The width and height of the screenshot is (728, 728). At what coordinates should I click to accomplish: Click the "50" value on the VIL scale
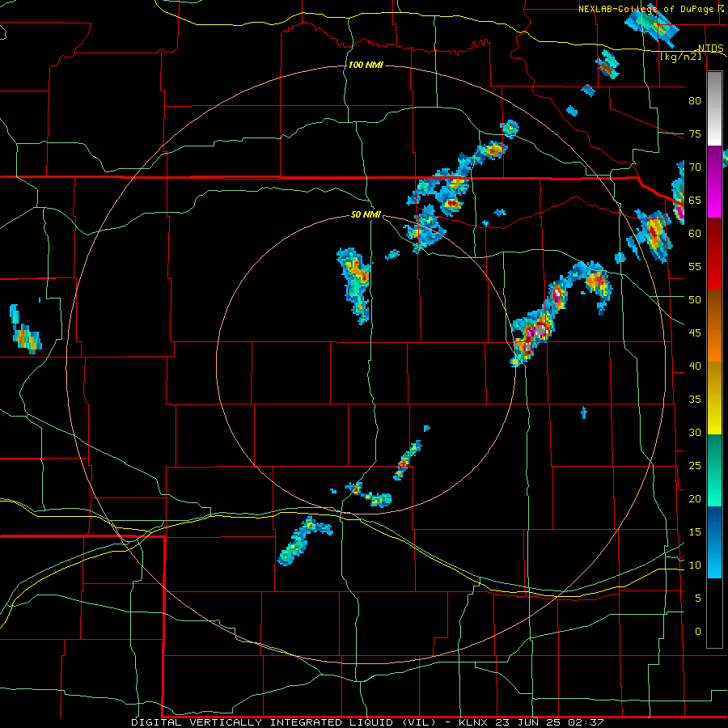(x=695, y=300)
